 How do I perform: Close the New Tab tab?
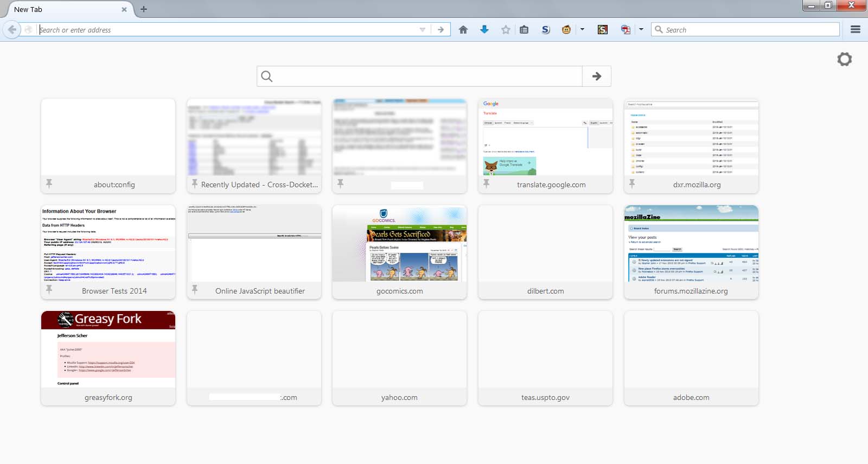point(124,9)
